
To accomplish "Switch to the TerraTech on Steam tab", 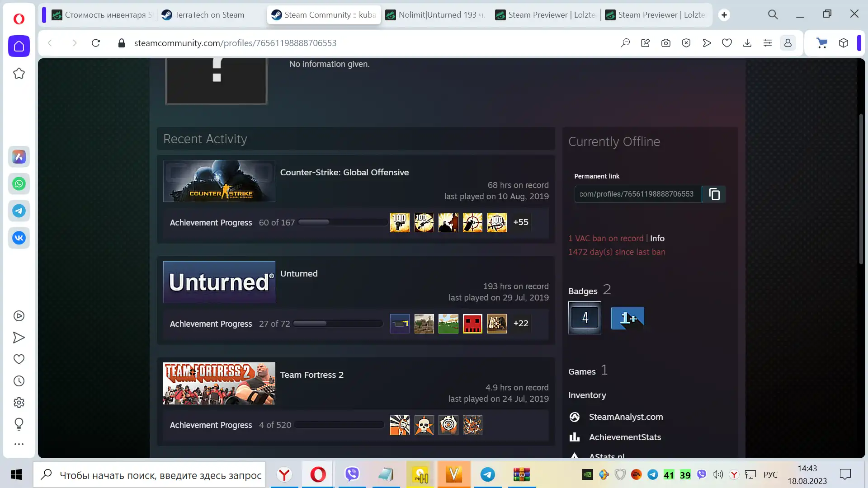I will (209, 15).
